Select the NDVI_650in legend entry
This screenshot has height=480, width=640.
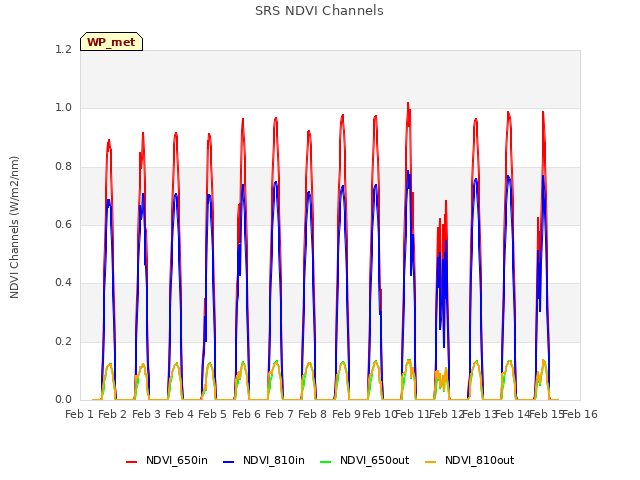167,461
